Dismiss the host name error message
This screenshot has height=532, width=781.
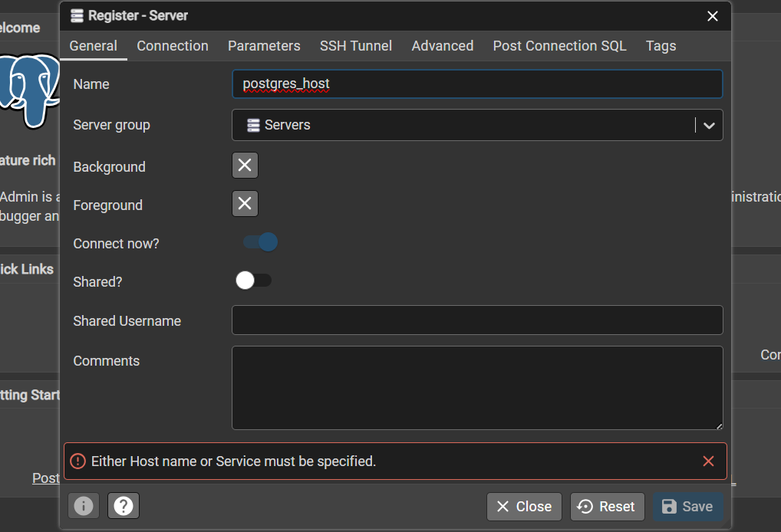[x=708, y=461]
